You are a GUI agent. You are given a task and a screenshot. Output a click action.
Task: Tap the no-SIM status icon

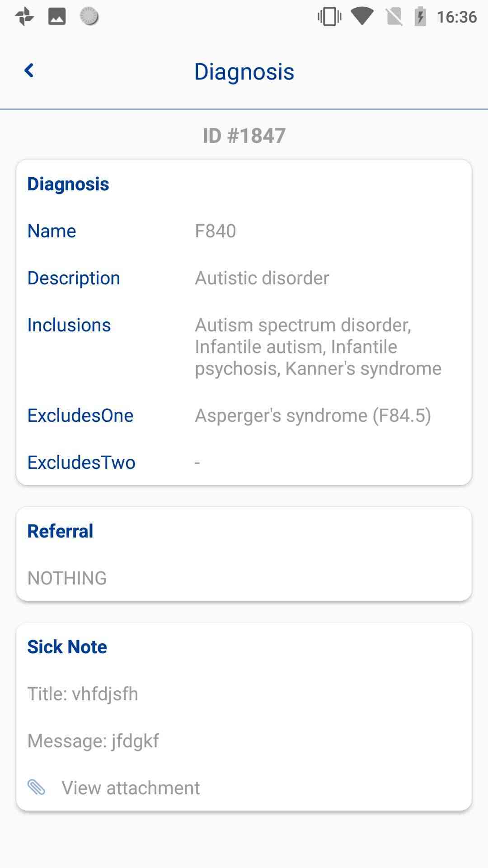coord(394,17)
